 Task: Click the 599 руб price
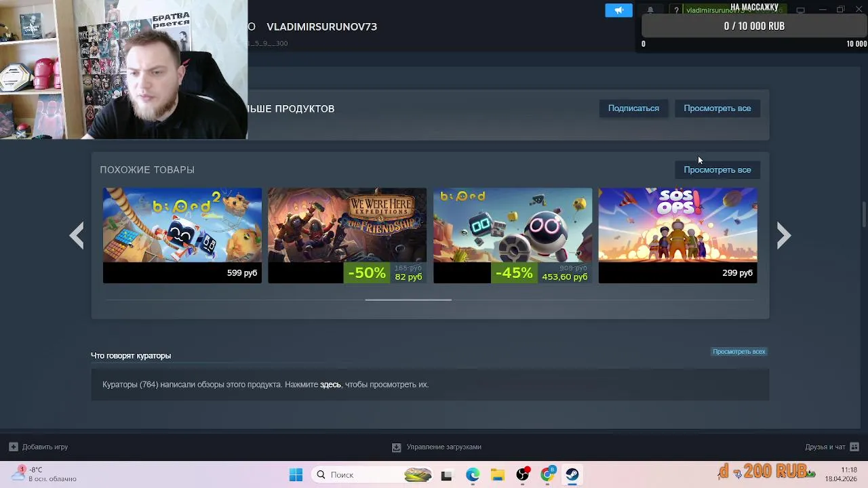coord(242,272)
